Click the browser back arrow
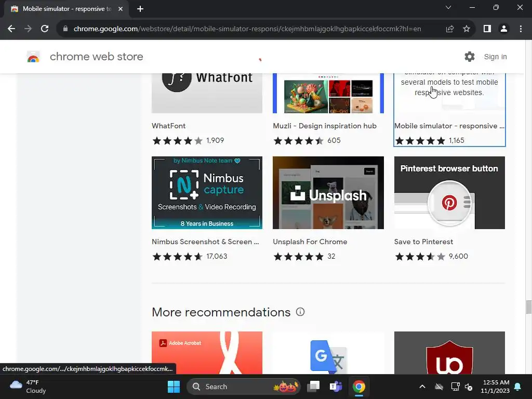Screen dimensions: 532x399 tap(11, 29)
